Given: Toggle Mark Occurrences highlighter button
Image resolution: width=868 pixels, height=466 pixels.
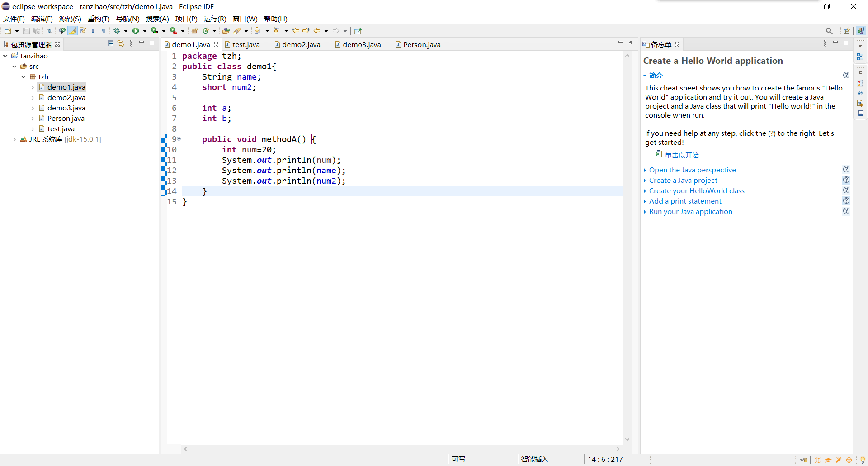Looking at the screenshot, I should point(73,31).
